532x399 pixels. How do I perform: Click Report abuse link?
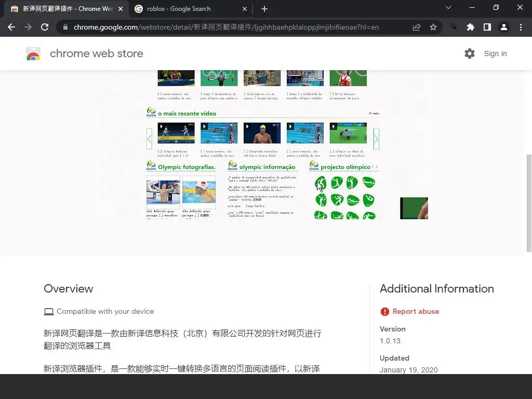[x=416, y=312]
